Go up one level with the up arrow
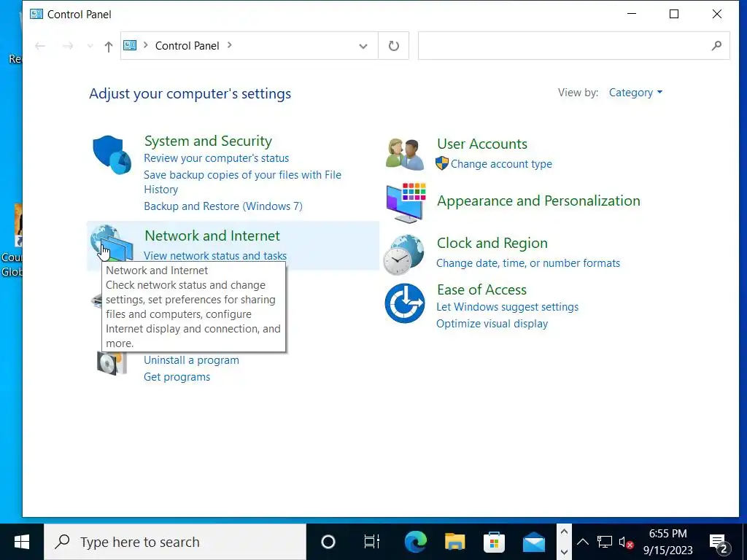The image size is (747, 560). pos(109,46)
